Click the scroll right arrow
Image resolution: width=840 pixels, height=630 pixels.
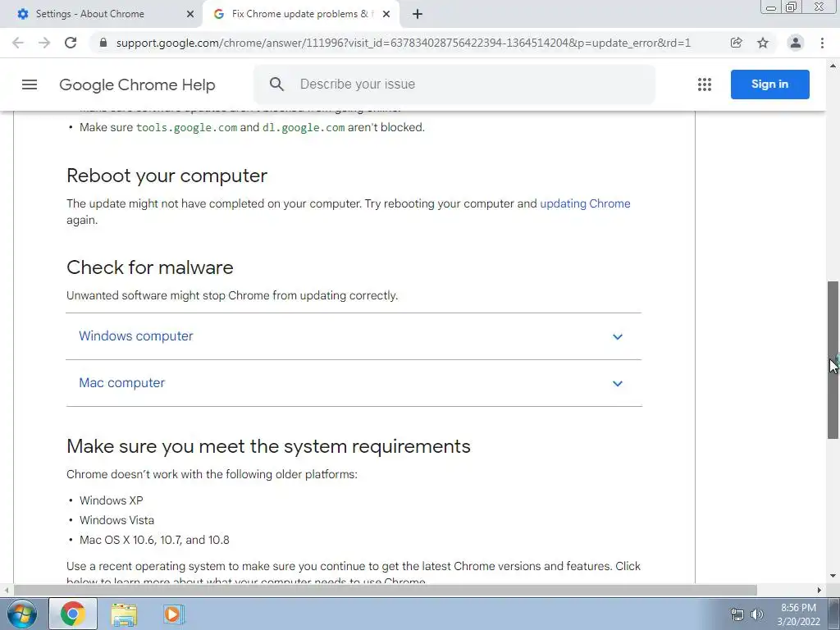point(819,591)
